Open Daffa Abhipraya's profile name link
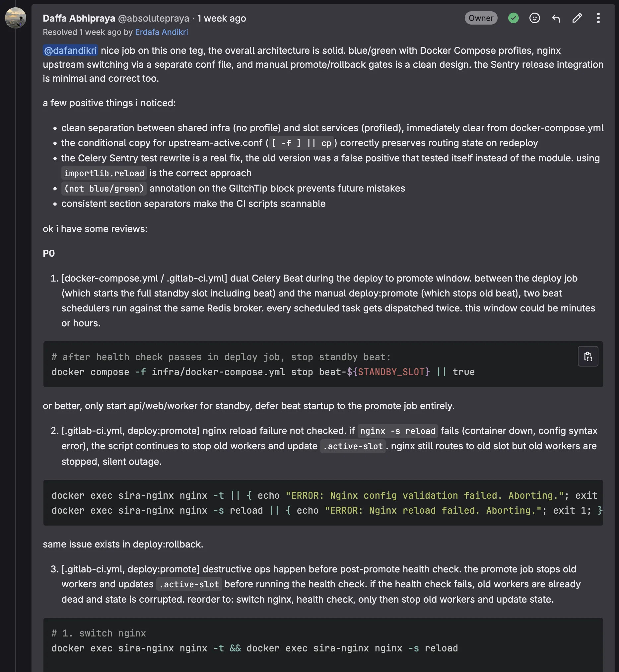 [x=79, y=19]
